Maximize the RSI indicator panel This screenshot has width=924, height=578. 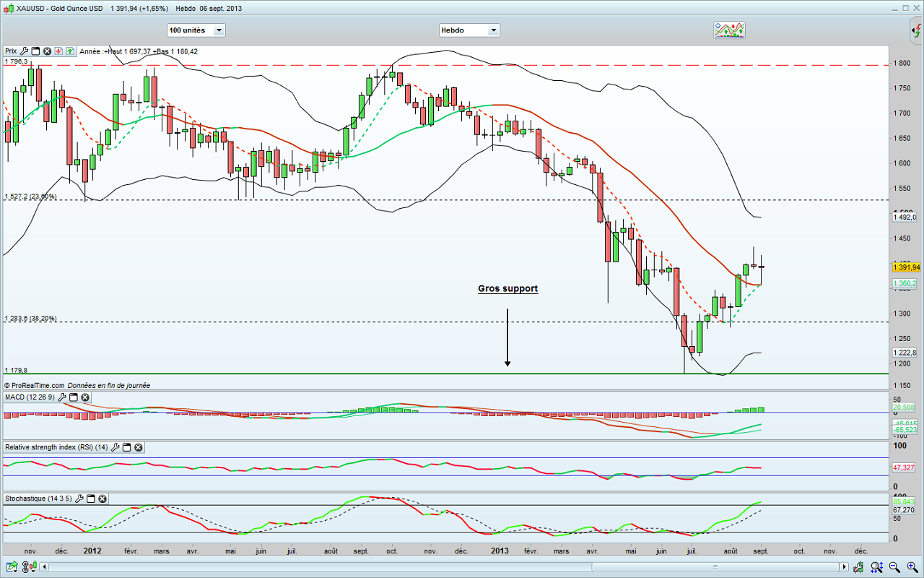pos(127,448)
